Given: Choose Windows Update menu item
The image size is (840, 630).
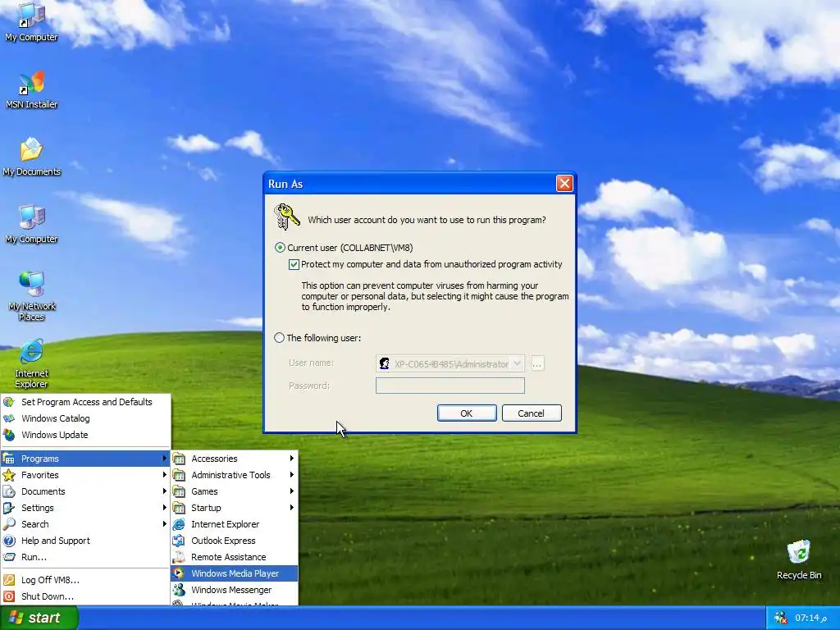Looking at the screenshot, I should tap(85, 435).
